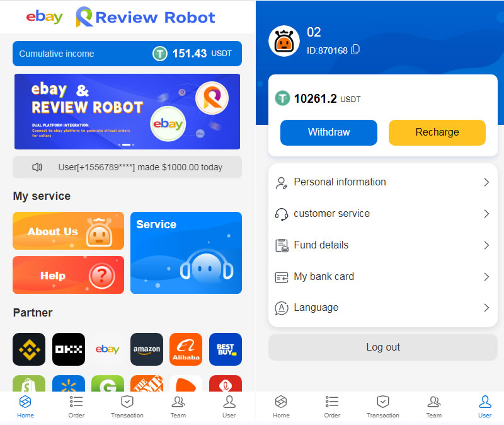The width and height of the screenshot is (504, 425).
Task: Tap the Amazon partner icon
Action: click(147, 349)
